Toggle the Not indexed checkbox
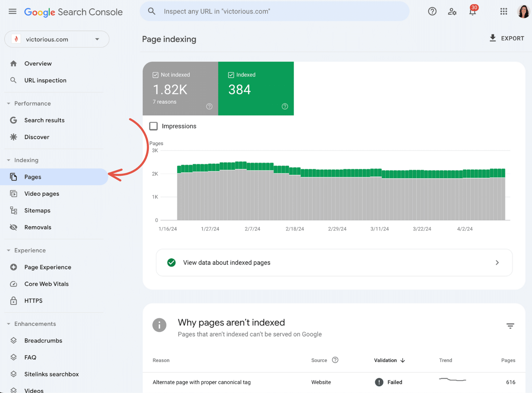Viewport: 532px width, 393px height. point(155,75)
